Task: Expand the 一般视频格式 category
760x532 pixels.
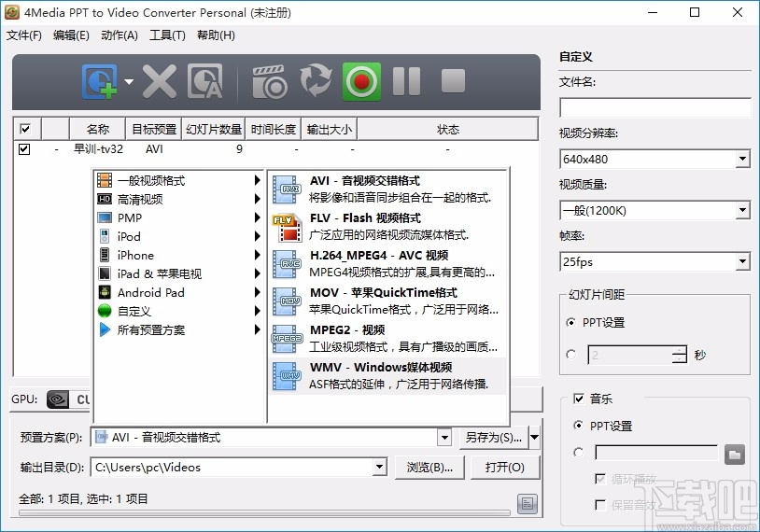Action: tap(179, 181)
